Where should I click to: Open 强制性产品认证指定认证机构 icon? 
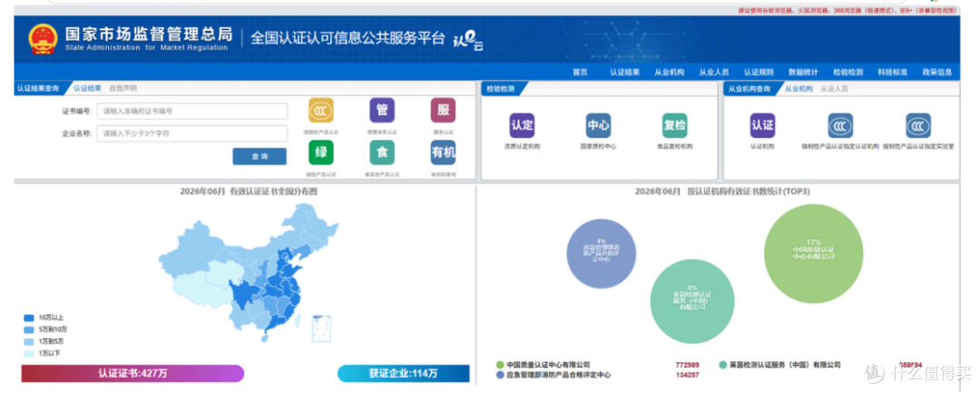pyautogui.click(x=840, y=125)
